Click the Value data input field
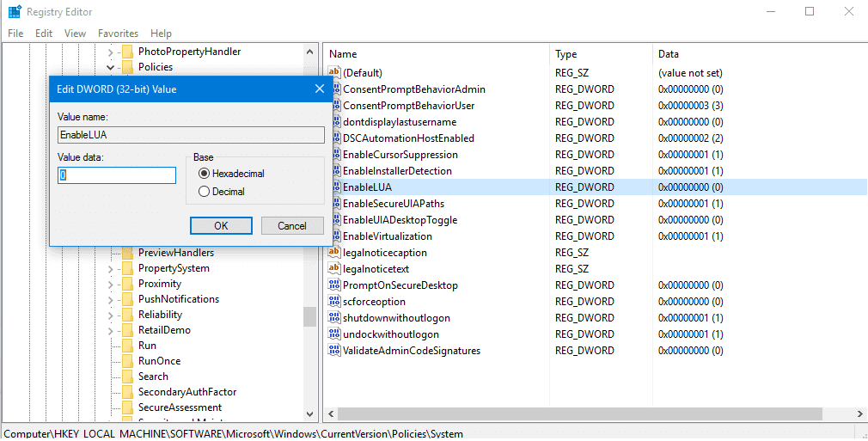 (117, 175)
